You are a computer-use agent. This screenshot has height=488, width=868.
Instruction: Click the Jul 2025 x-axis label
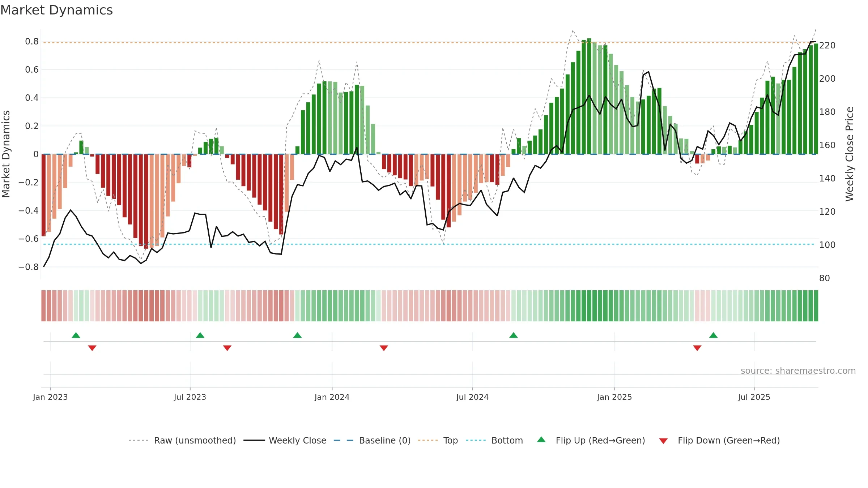click(x=754, y=397)
